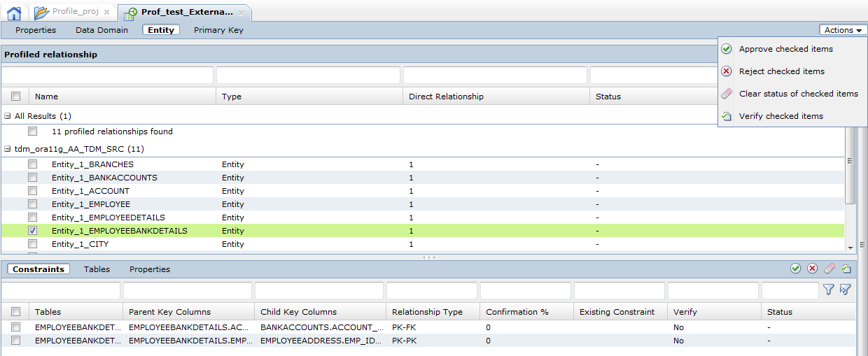Open the Tables sub-tab
Image resolution: width=868 pixels, height=356 pixels.
coord(97,269)
